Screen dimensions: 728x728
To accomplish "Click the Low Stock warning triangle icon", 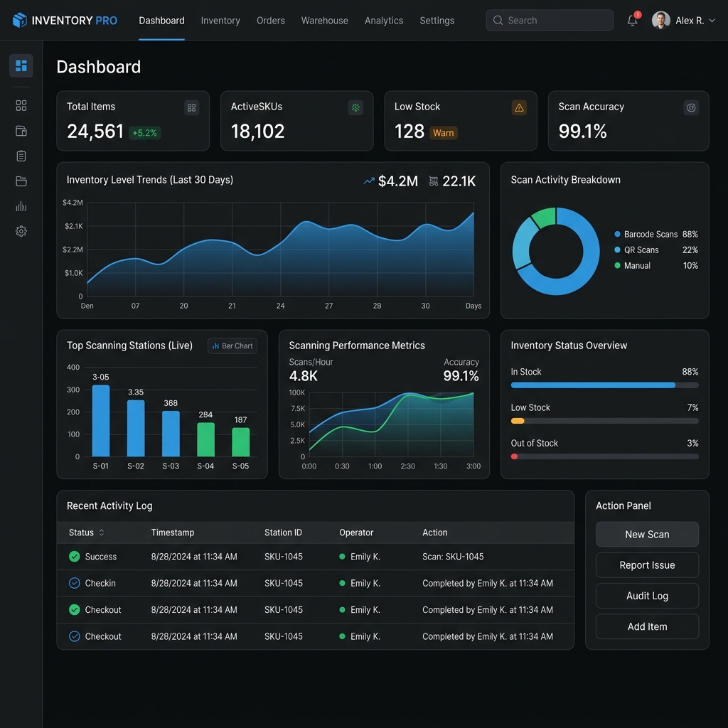I will coord(519,108).
